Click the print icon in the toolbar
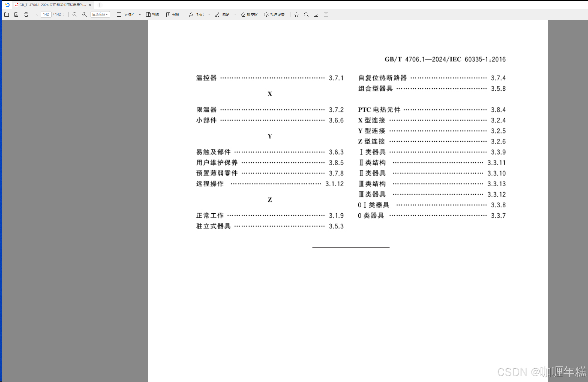The width and height of the screenshot is (588, 382). [x=26, y=14]
